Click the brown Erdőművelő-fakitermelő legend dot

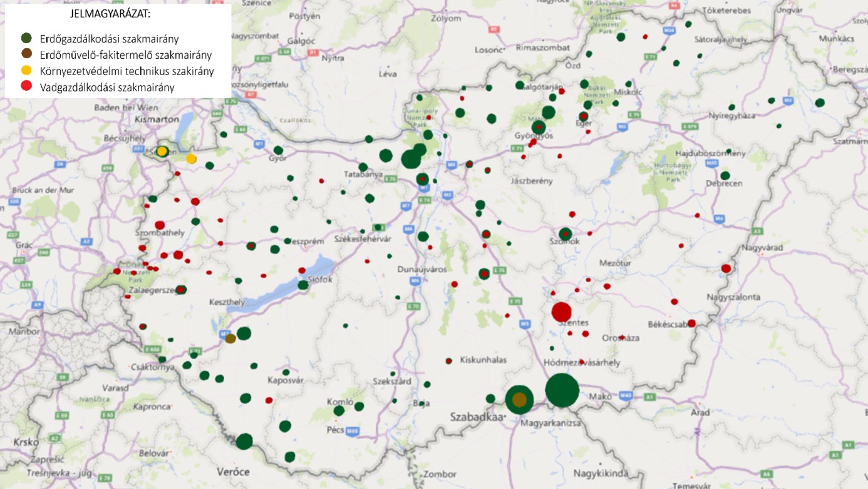[x=26, y=54]
